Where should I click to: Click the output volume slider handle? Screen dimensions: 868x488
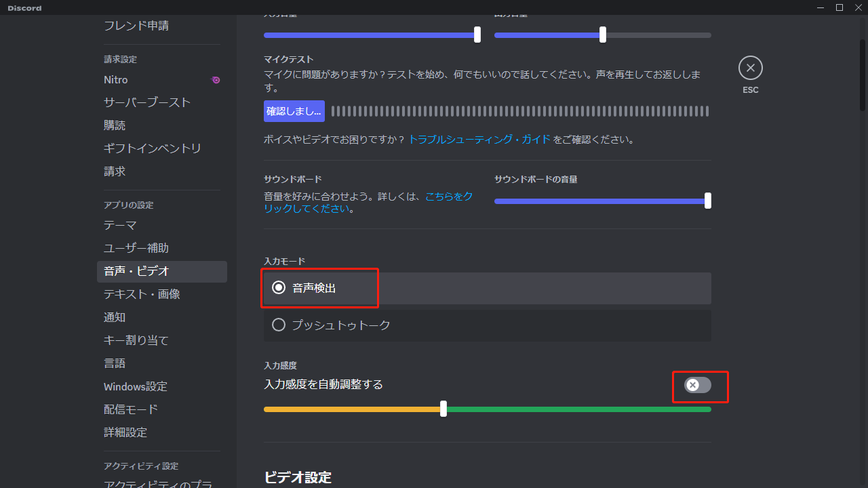click(x=603, y=35)
